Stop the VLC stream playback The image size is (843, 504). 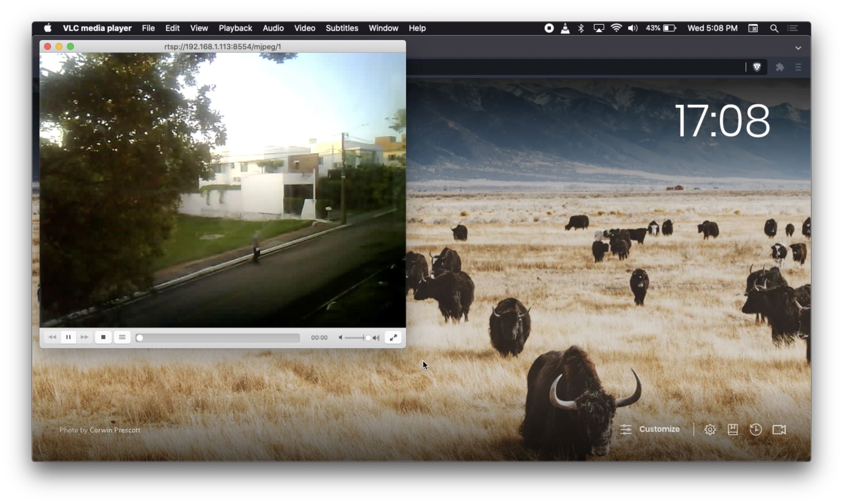pos(103,337)
